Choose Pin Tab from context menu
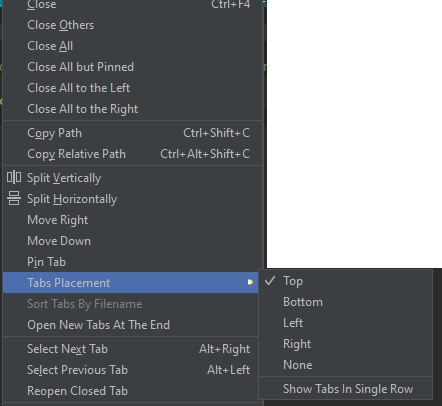This screenshot has height=406, width=442. 133,262
